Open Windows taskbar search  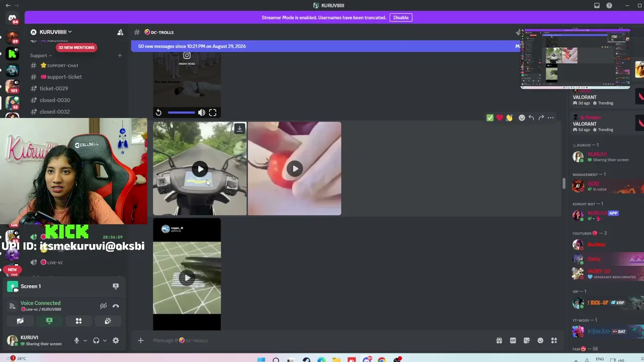pyautogui.click(x=276, y=359)
